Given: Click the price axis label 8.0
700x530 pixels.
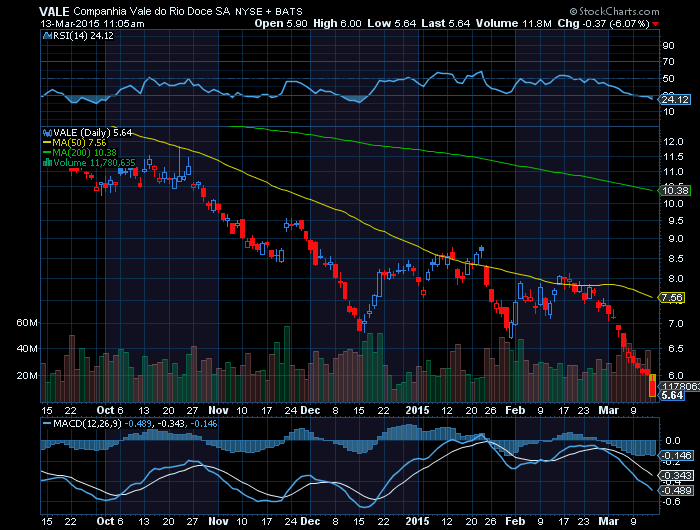Looking at the screenshot, I should click(x=676, y=279).
